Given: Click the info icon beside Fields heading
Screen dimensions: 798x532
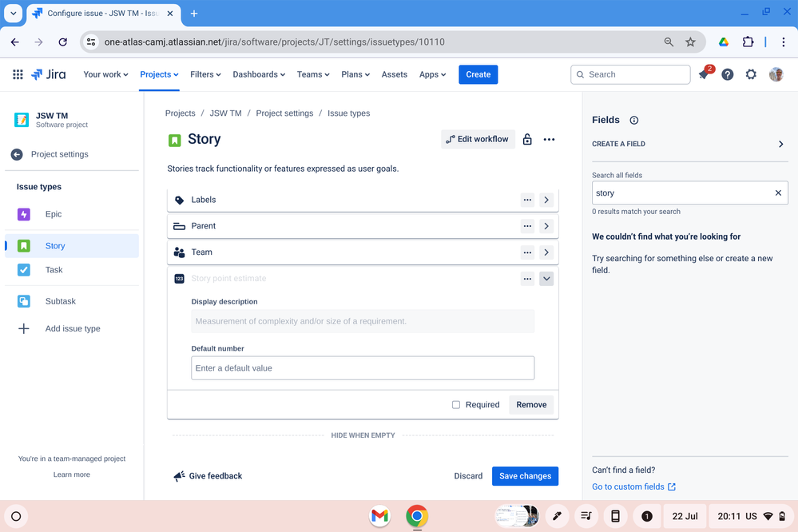Looking at the screenshot, I should coord(633,120).
